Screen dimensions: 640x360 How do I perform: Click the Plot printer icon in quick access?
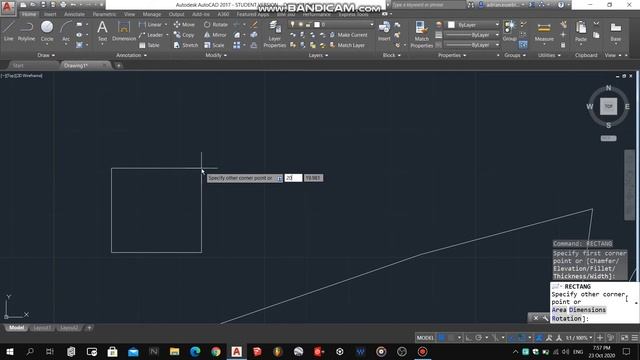[x=63, y=5]
